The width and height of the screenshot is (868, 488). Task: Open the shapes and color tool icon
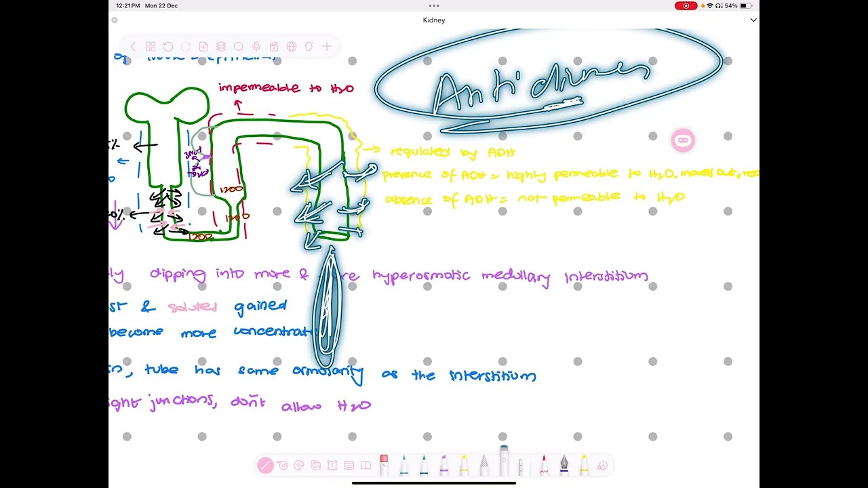pos(602,466)
